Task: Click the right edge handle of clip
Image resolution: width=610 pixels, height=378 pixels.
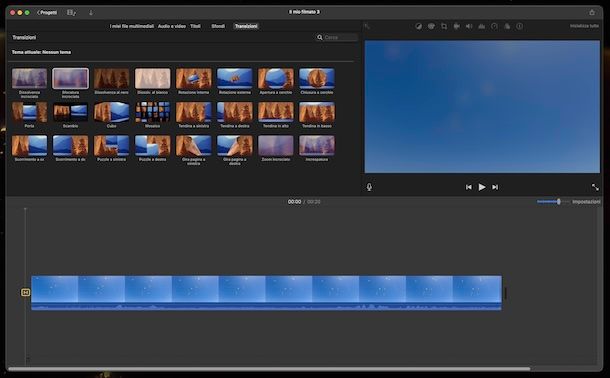Action: 505,293
